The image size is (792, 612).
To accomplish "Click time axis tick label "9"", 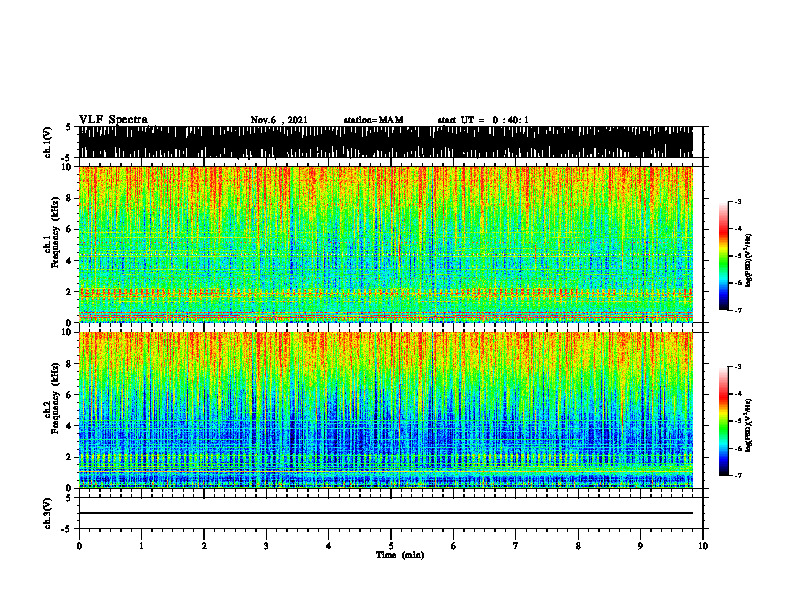I will pos(640,546).
